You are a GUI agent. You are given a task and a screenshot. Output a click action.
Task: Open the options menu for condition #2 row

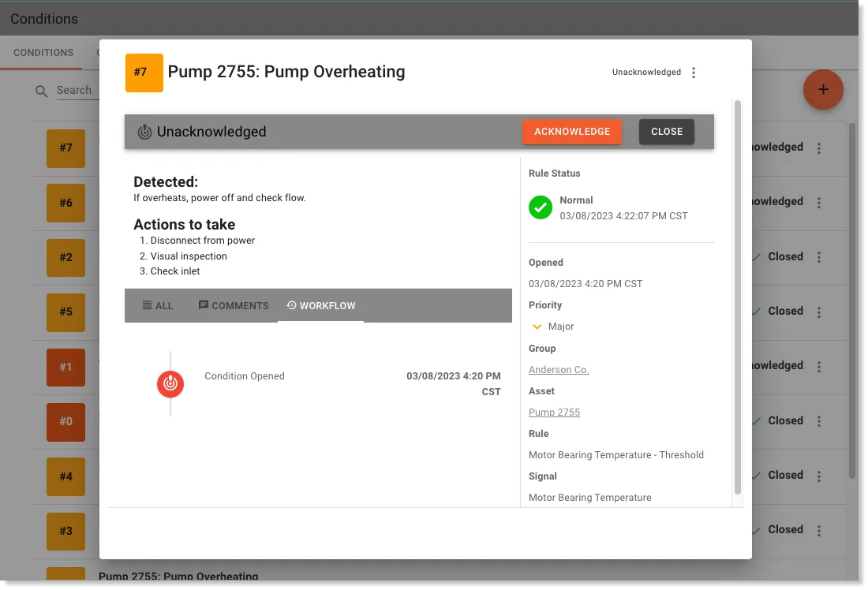[819, 257]
